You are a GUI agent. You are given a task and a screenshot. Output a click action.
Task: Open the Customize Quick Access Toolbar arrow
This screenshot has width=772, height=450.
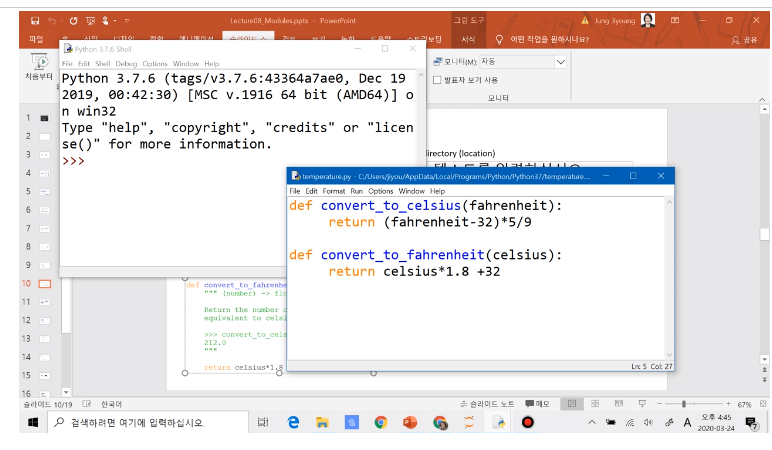click(127, 21)
